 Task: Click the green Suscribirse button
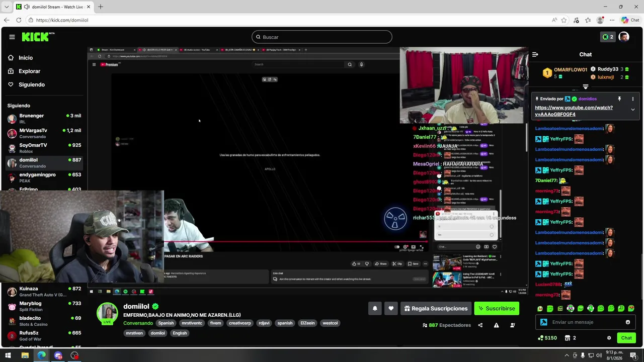pos(497,308)
